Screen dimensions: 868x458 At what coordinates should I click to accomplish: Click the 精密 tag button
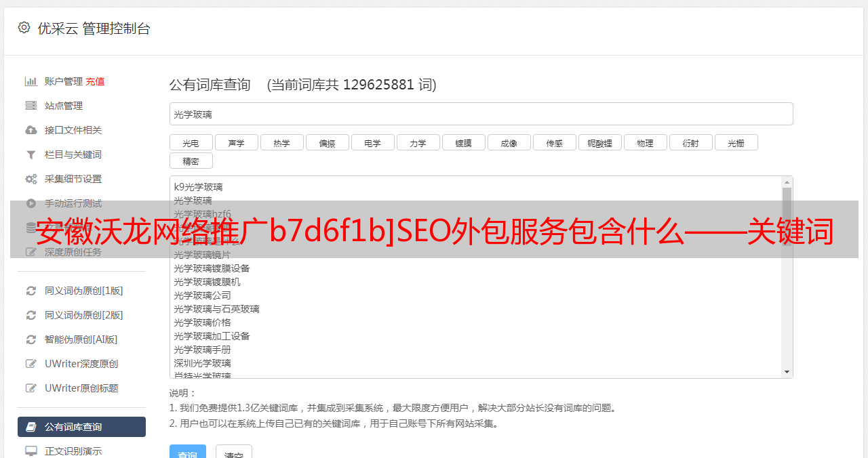[x=191, y=161]
